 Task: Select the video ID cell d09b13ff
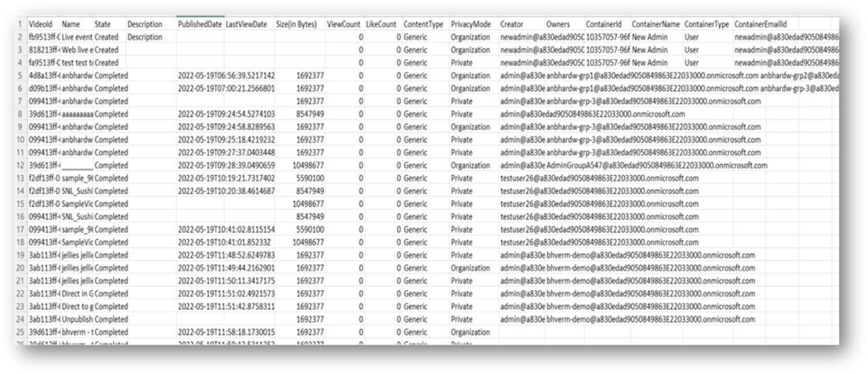coord(43,88)
